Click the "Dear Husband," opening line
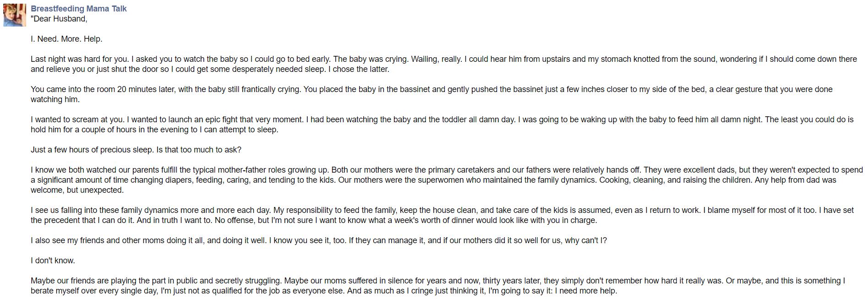Screen dimensions: 868x299 point(59,19)
